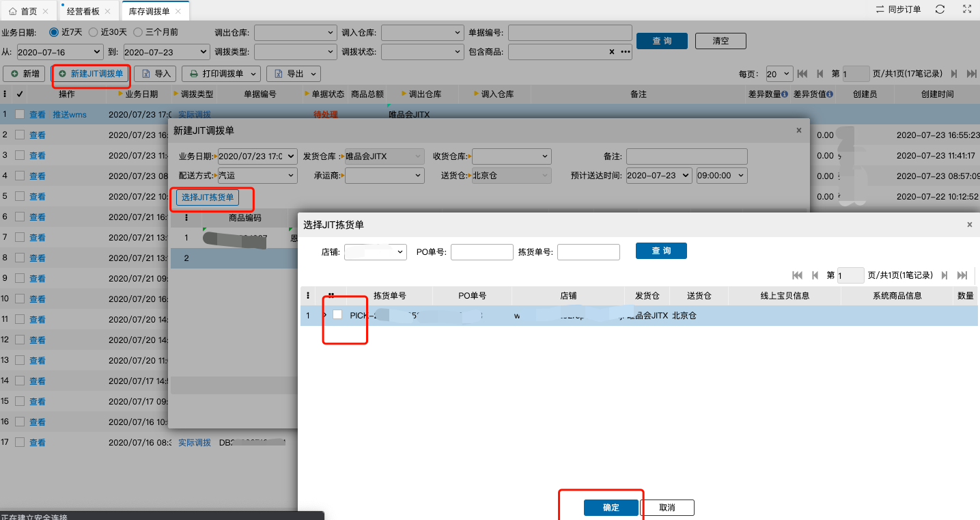Close the 库存调拨单 tab with its × icon

[178, 12]
